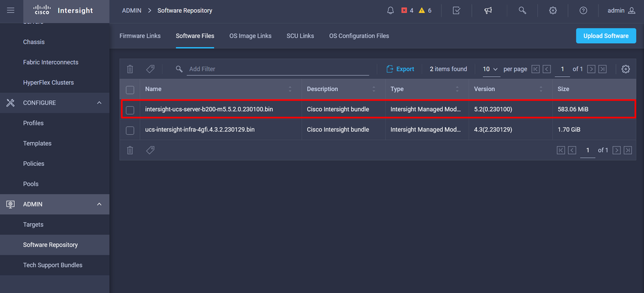This screenshot has width=644, height=293.
Task: Sort by the Version column arrows
Action: (541, 89)
